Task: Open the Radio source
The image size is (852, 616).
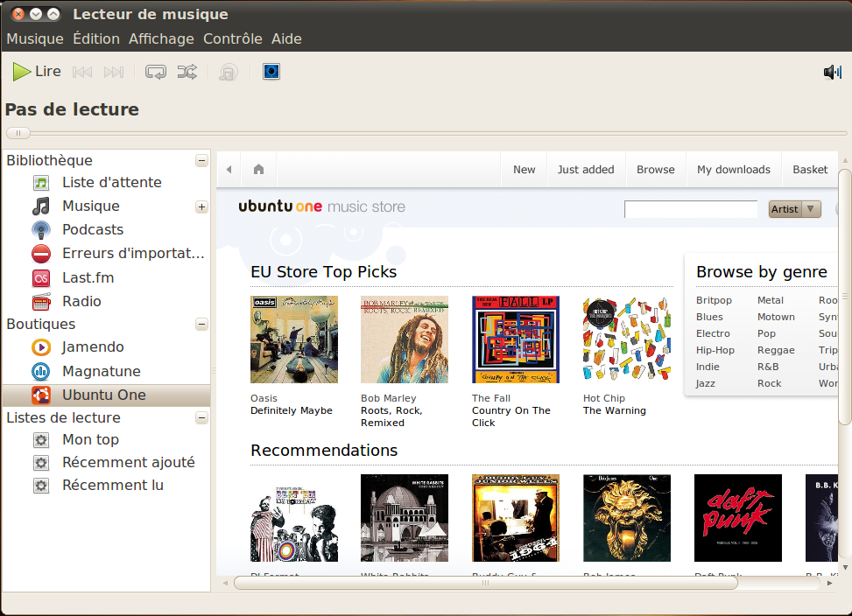Action: click(x=81, y=301)
